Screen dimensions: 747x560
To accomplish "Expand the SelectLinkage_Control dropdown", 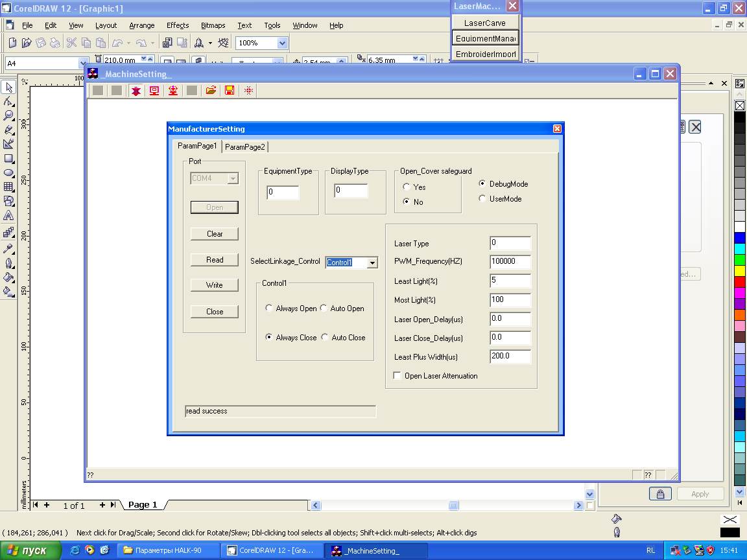I will pos(372,262).
